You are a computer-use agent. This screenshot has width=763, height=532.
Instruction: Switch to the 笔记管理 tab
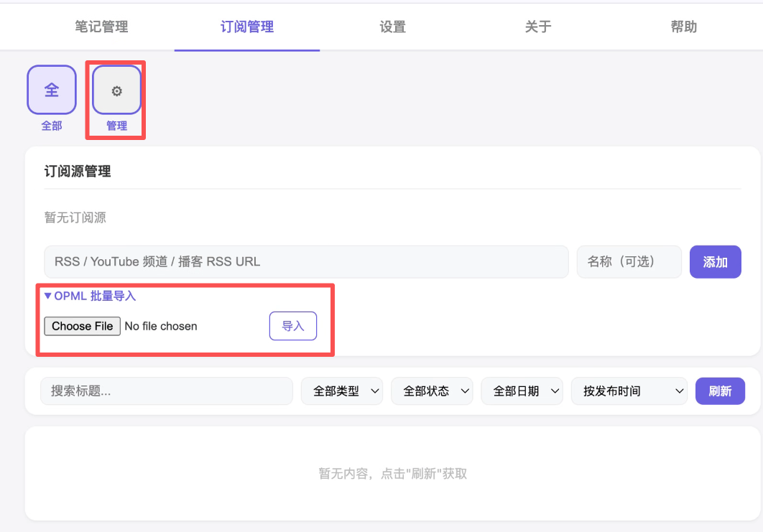click(101, 27)
